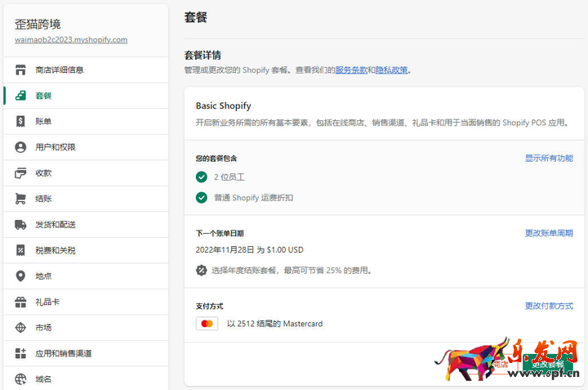
Task: Click the green 更改套餐 button
Action: click(547, 364)
